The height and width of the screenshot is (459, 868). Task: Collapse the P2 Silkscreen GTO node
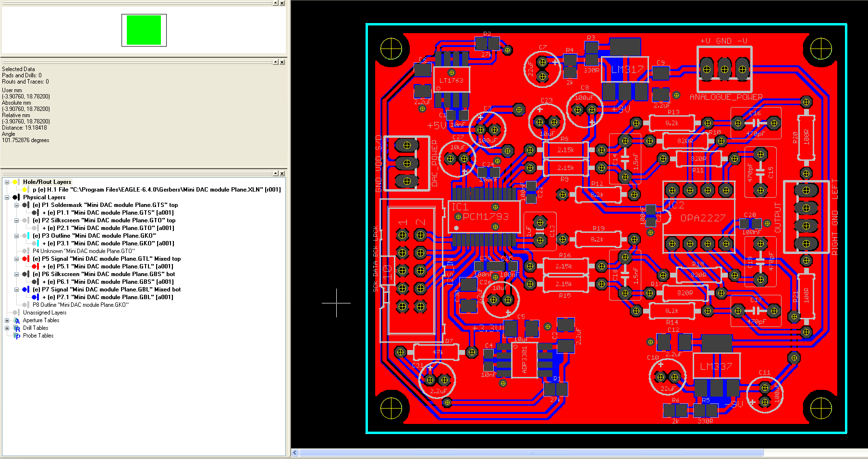(x=16, y=220)
